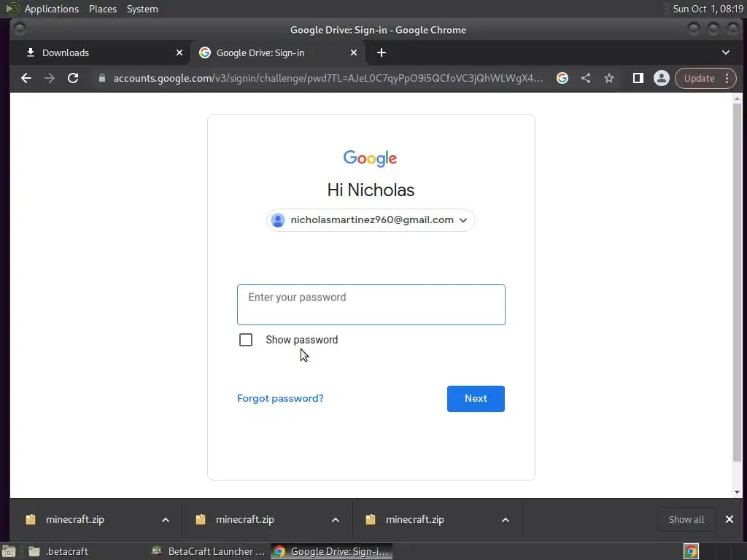Open a new tab with plus button
747x560 pixels.
tap(382, 52)
